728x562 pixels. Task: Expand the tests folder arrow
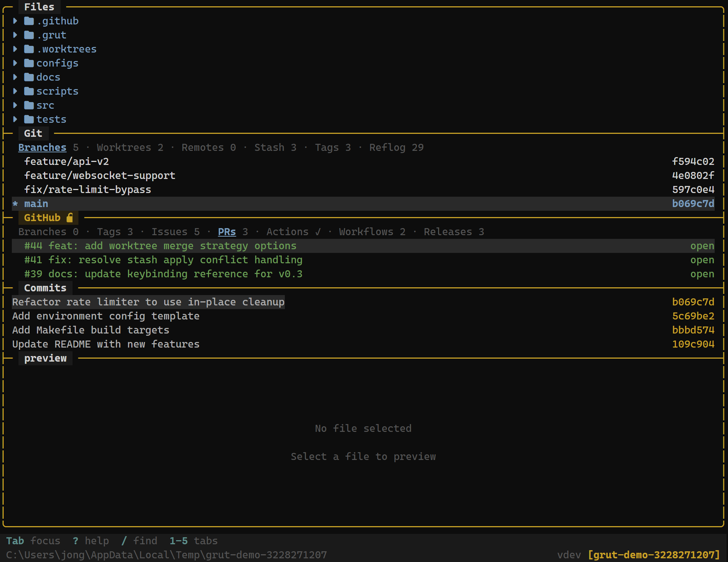(x=15, y=119)
